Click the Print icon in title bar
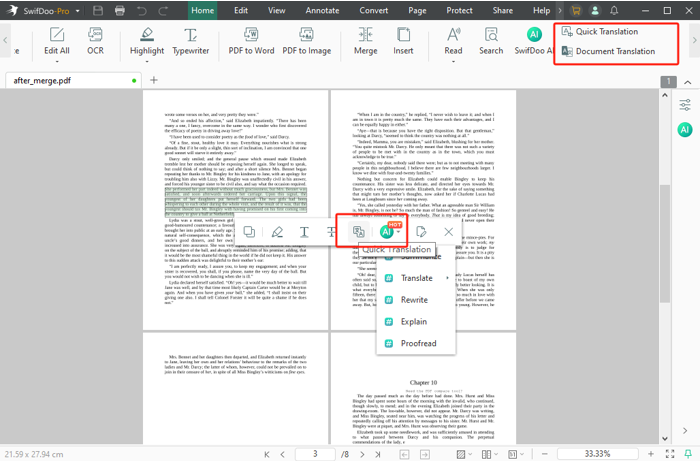Screen dimensions: 700x461 click(x=120, y=10)
